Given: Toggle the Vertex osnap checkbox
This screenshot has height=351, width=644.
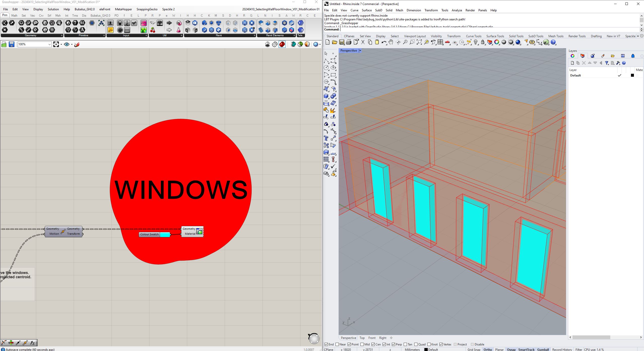Looking at the screenshot, I should [441, 344].
